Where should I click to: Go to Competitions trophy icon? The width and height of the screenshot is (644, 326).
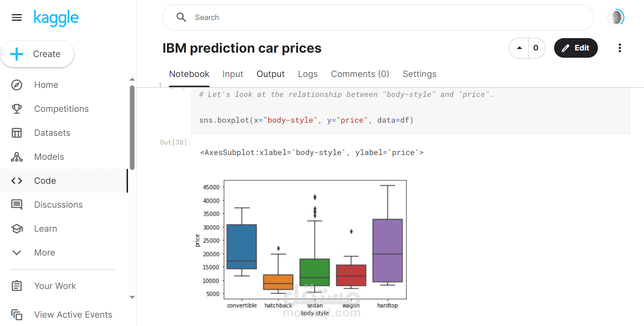[17, 109]
